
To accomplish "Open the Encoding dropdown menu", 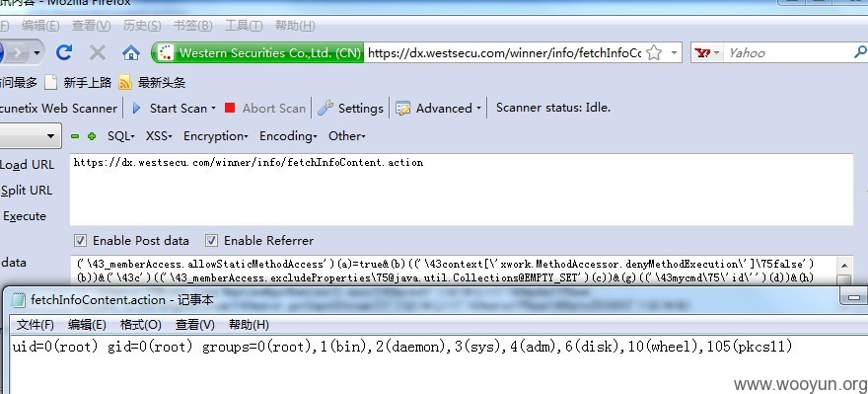I will (288, 136).
